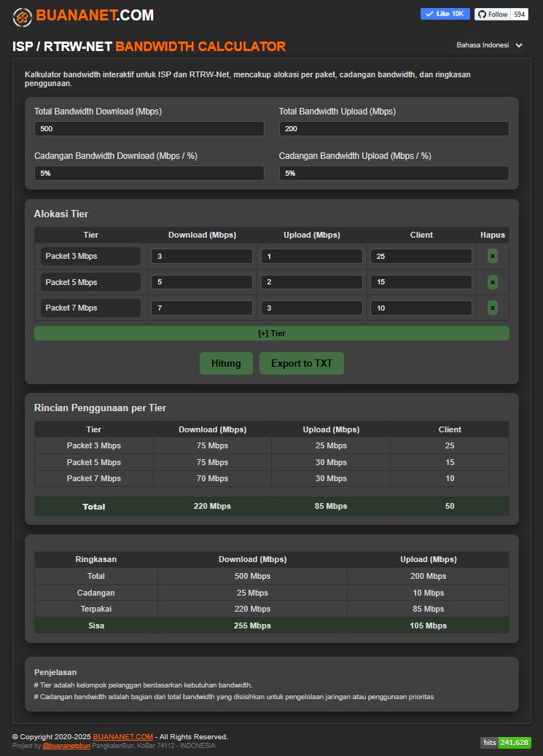Screen dimensions: 543x756
Task: Delete the Packet 3 Mbps tier row
Action: pos(493,256)
